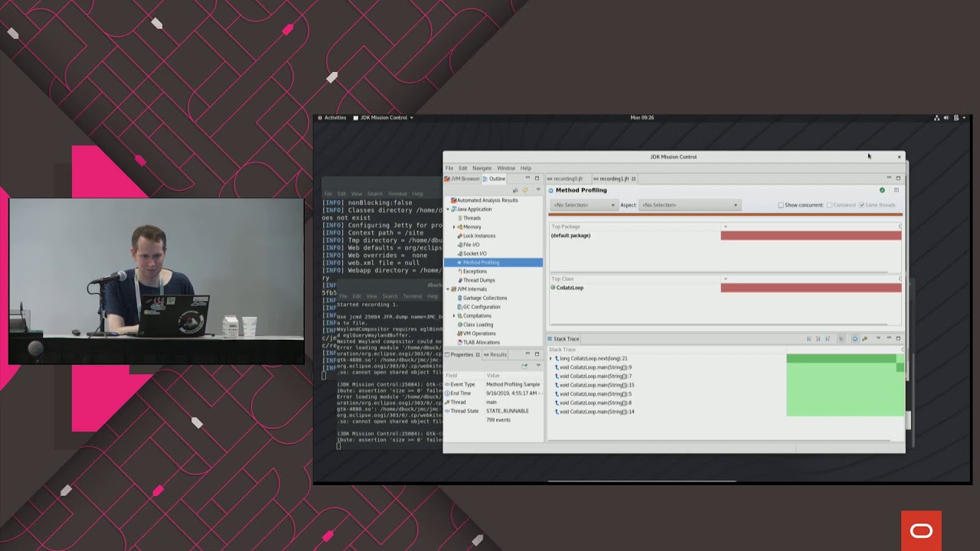Screen dimensions: 980x551
Task: Select the Threads page in Outline
Action: [x=472, y=218]
